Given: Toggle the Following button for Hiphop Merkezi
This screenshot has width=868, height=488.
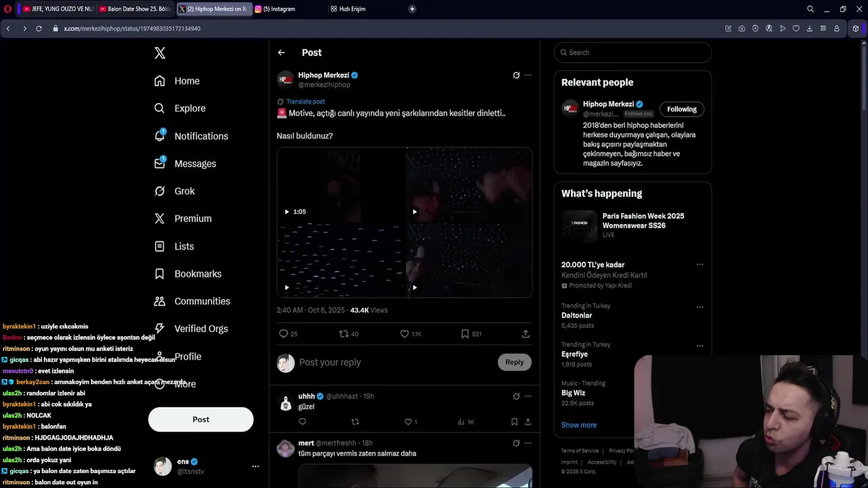Looking at the screenshot, I should point(682,109).
